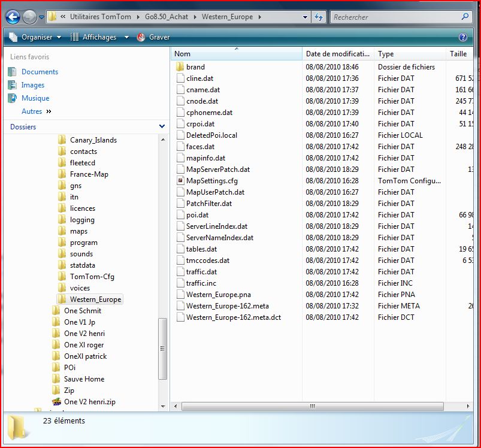Click the maps folder icon in tree
Viewport: 481px width, 448px height.
[x=62, y=231]
